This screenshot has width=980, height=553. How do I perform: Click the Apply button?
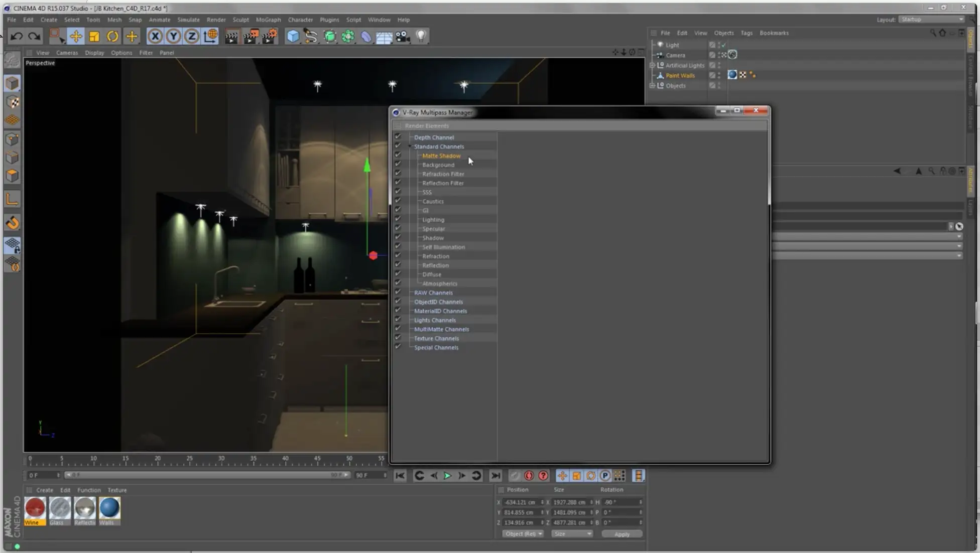(622, 534)
